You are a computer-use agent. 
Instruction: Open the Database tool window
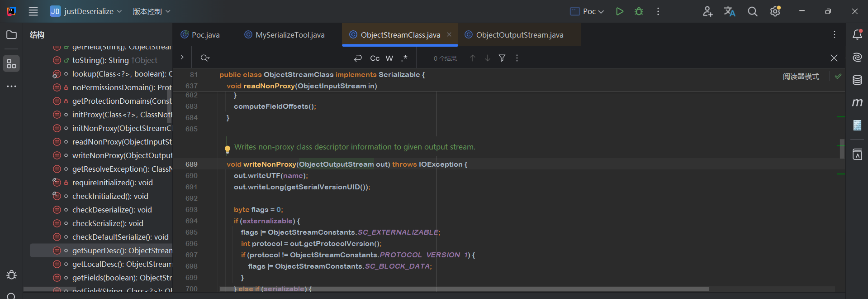[x=857, y=80]
